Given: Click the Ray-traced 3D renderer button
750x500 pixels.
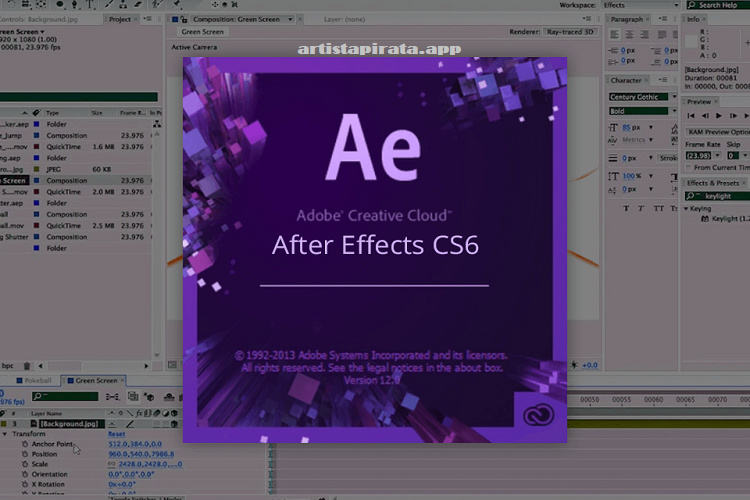Looking at the screenshot, I should [x=570, y=32].
